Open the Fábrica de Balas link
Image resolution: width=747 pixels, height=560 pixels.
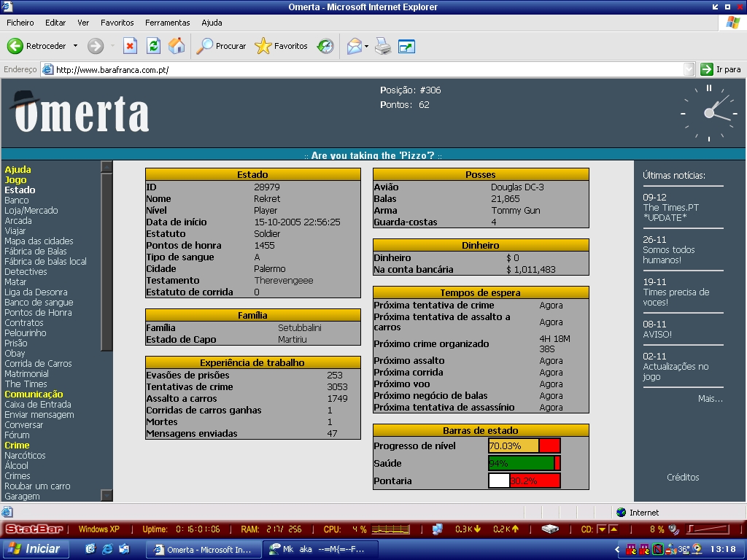pyautogui.click(x=35, y=252)
